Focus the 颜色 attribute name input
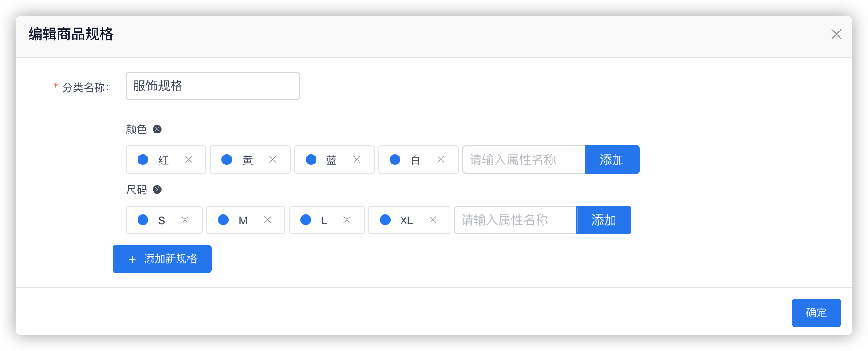This screenshot has width=868, height=351. click(524, 160)
